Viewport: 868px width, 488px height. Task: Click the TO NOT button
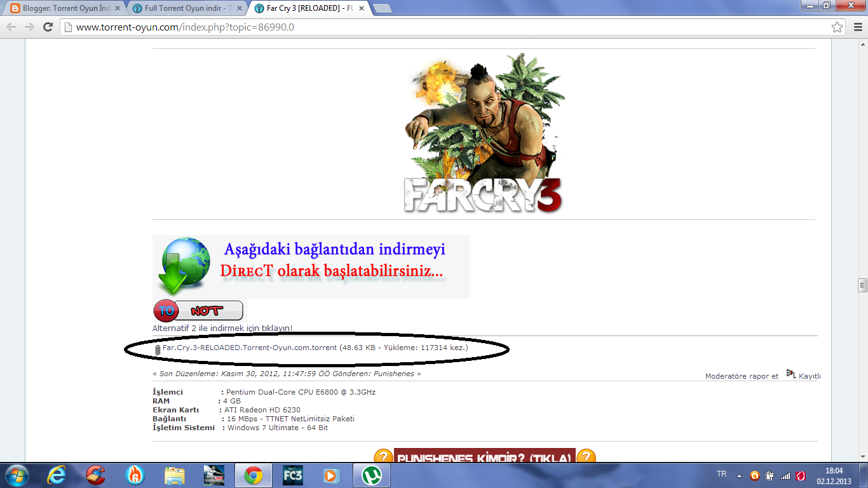[x=198, y=311]
